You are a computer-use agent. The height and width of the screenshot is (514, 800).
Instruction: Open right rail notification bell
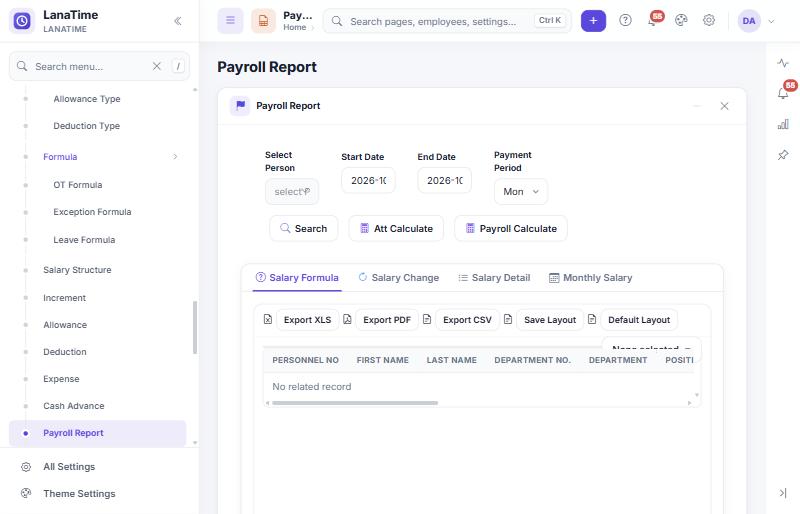point(783,93)
